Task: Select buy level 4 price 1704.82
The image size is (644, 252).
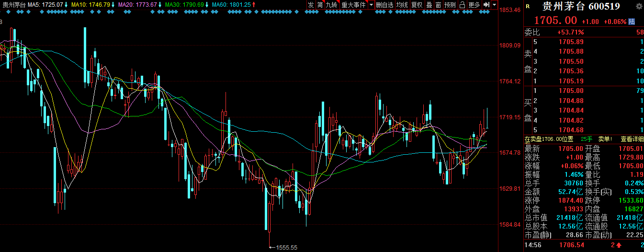Action: pos(571,120)
